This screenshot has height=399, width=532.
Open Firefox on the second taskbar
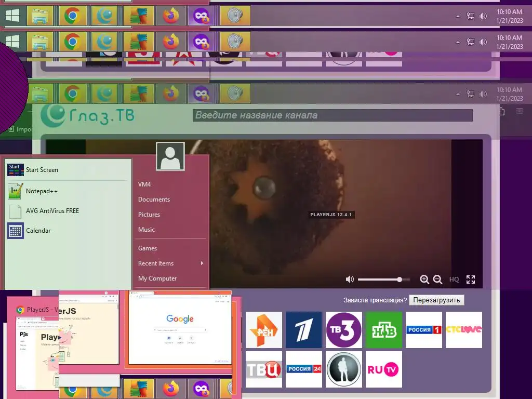[x=170, y=42]
